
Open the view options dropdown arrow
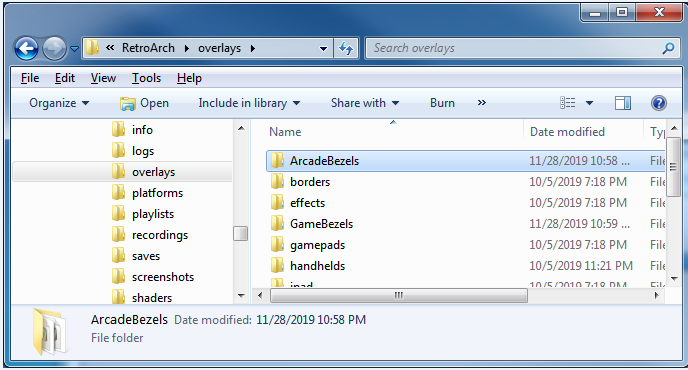click(589, 103)
